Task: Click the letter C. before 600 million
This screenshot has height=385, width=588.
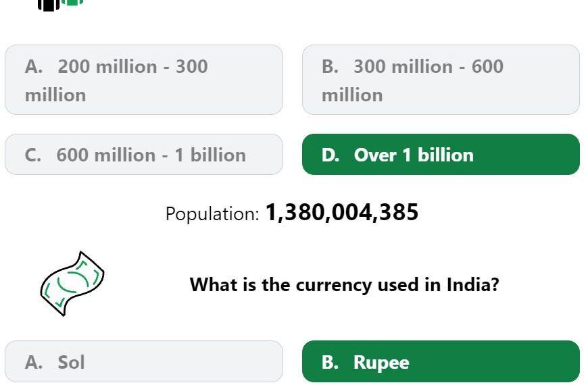Action: 33,155
